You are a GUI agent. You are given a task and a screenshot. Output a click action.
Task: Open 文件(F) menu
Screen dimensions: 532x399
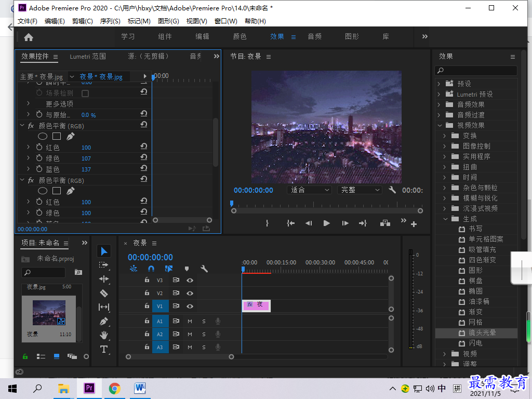point(27,21)
